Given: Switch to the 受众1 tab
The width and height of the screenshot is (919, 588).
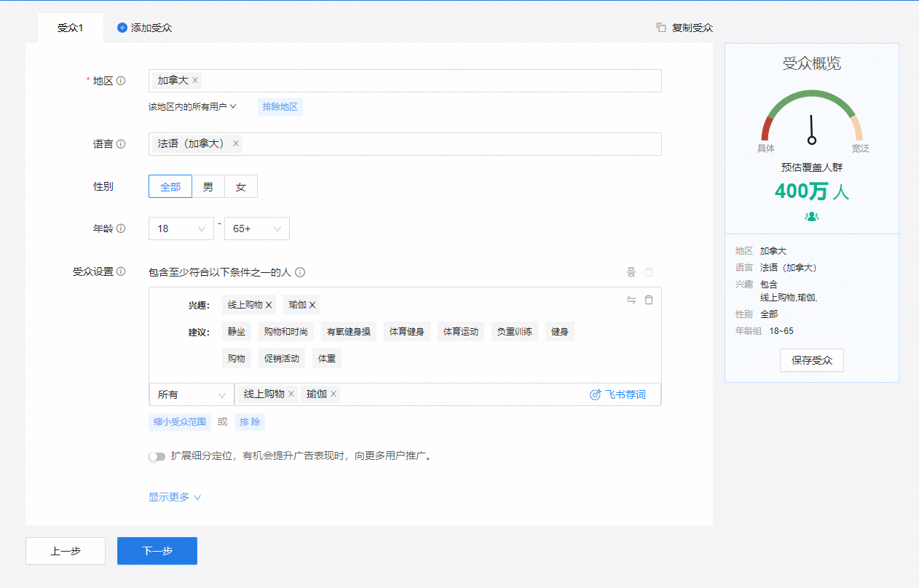Looking at the screenshot, I should [69, 27].
